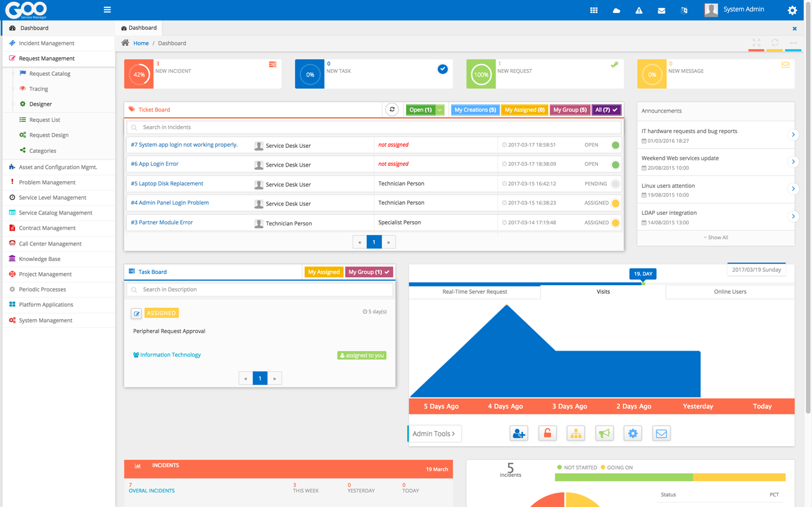
Task: Toggle My Group (1) task filter
Action: point(369,272)
